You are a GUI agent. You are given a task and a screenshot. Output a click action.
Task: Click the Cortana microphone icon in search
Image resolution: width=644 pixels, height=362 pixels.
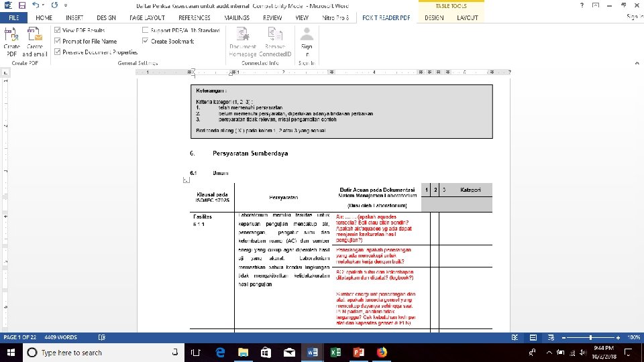coord(175,352)
